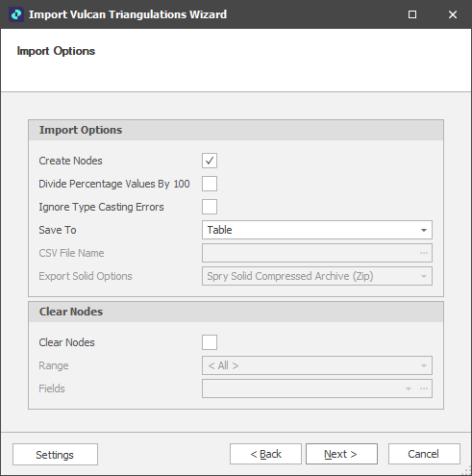The width and height of the screenshot is (472, 476).
Task: Enable the Clear Nodes checkbox
Action: (210, 342)
